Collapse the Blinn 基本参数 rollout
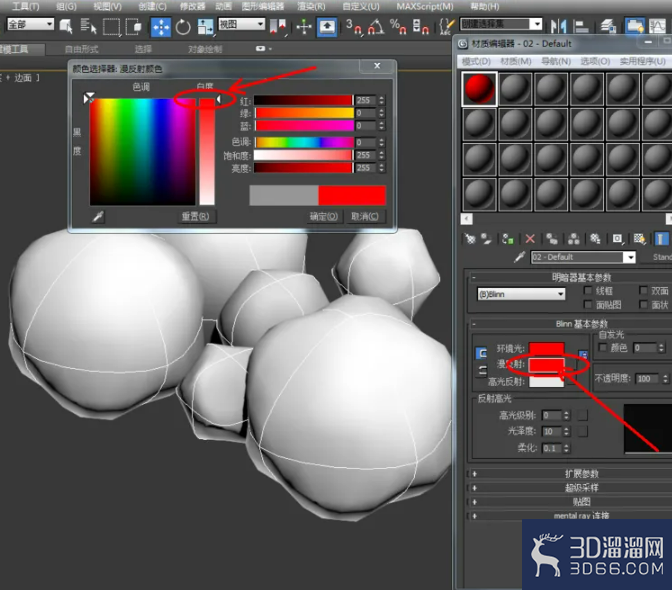Screen dimensions: 672x590 572,324
